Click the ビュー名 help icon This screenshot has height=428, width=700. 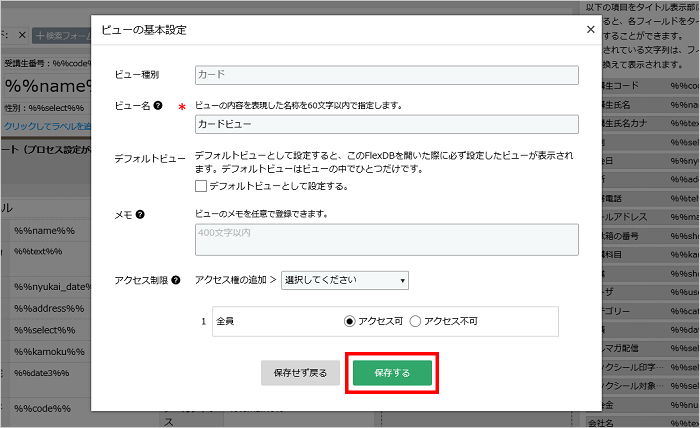[x=158, y=105]
